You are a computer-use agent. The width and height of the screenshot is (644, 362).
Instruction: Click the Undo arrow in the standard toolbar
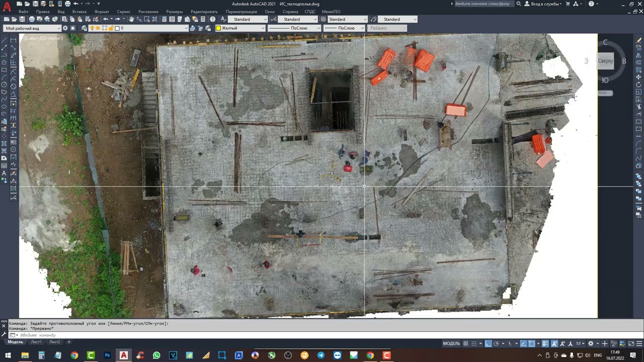pos(106,19)
